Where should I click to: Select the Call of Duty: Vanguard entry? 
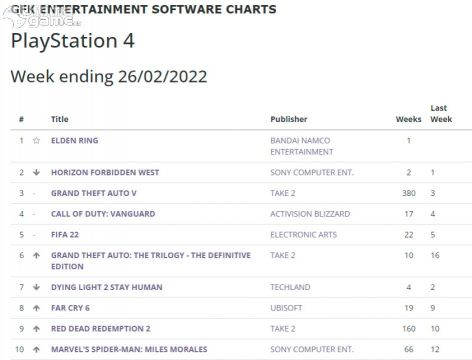tap(103, 214)
